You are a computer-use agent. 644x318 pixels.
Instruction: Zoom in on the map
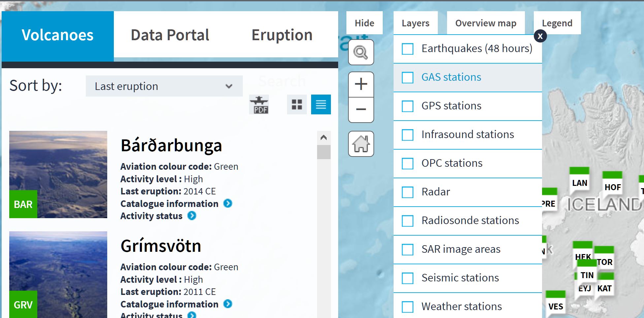(361, 84)
